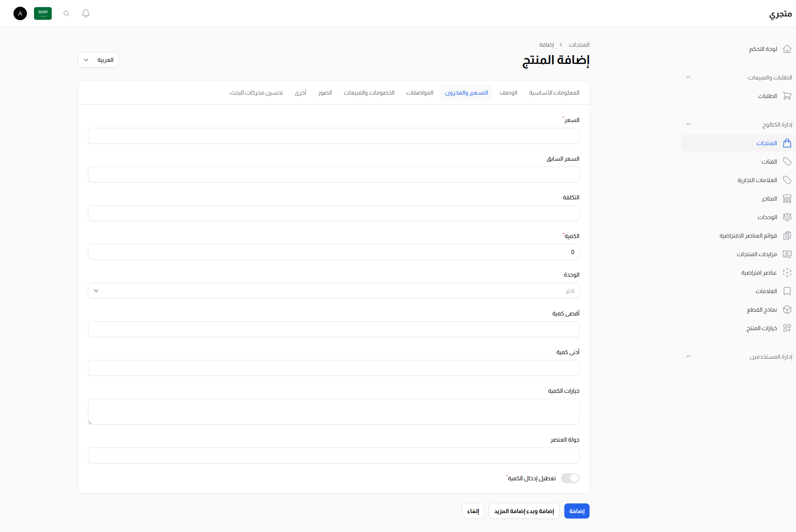Collapse the إدارة الكتالوج section
This screenshot has height=532, width=796.
pos(688,124)
